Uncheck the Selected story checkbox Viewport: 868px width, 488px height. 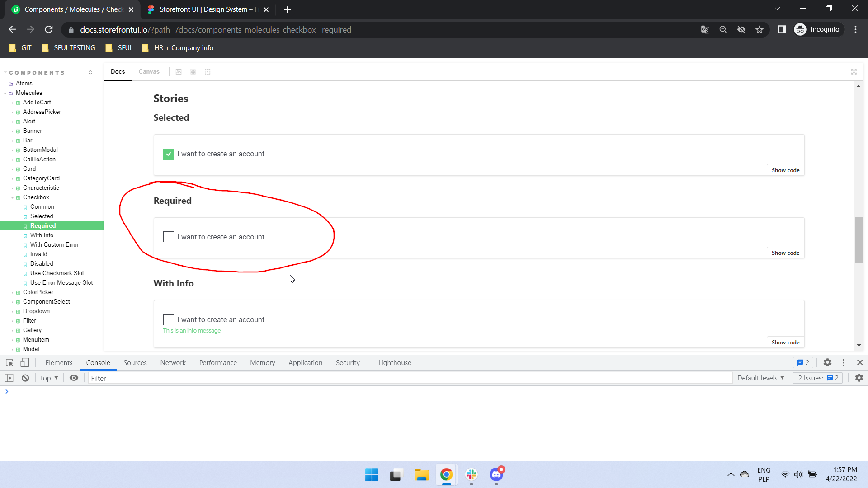click(168, 154)
